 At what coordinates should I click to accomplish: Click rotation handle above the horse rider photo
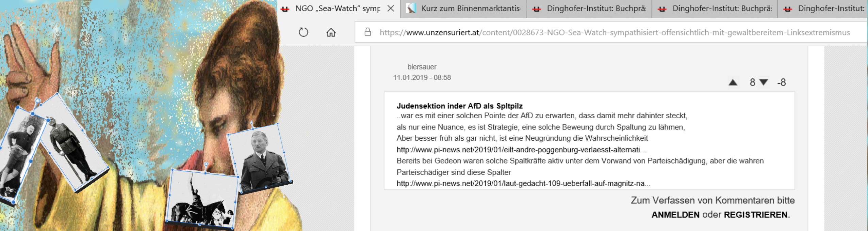206,165
